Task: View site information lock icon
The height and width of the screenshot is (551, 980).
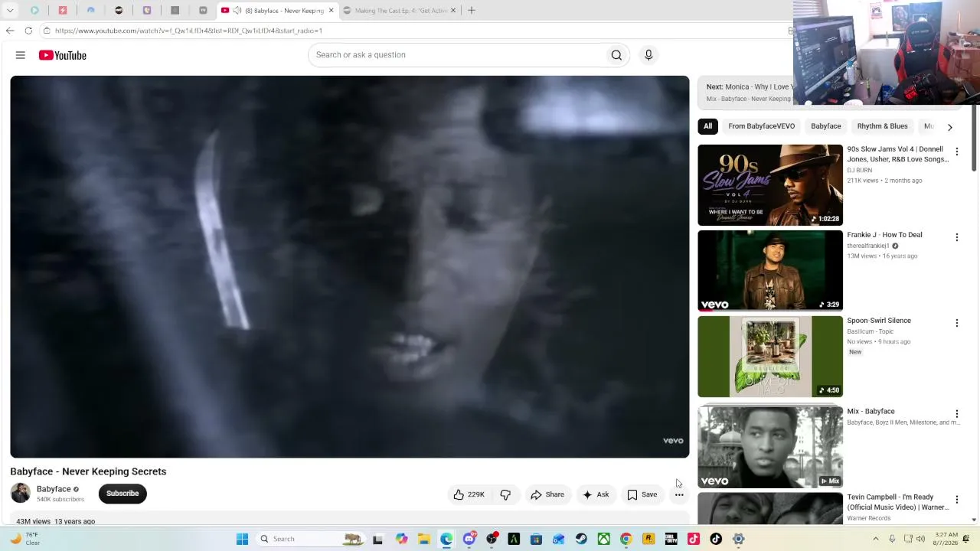Action: tap(47, 31)
